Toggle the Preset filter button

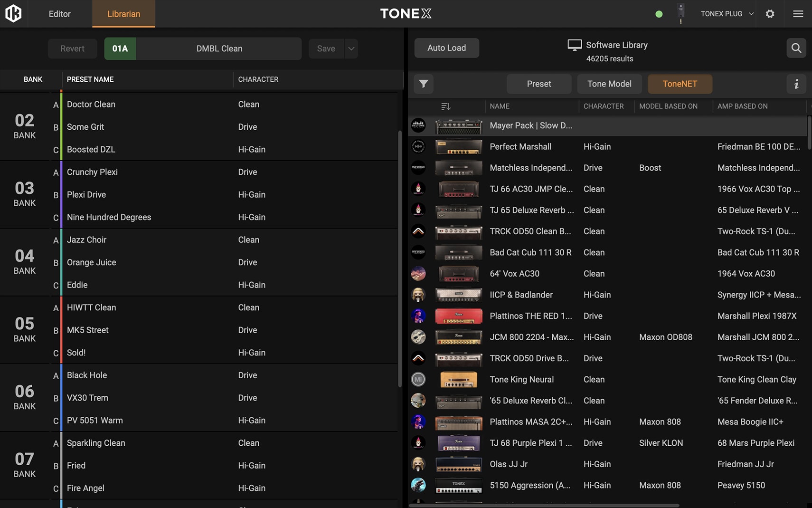tap(539, 84)
